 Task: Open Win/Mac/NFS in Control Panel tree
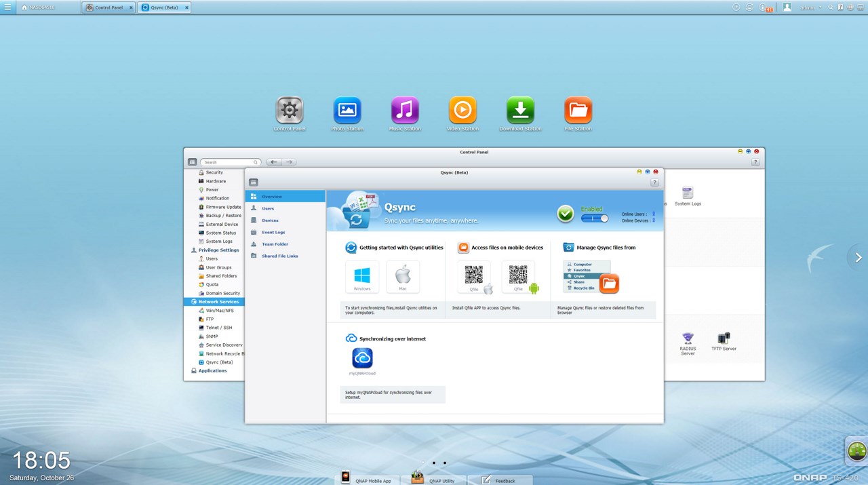(220, 311)
